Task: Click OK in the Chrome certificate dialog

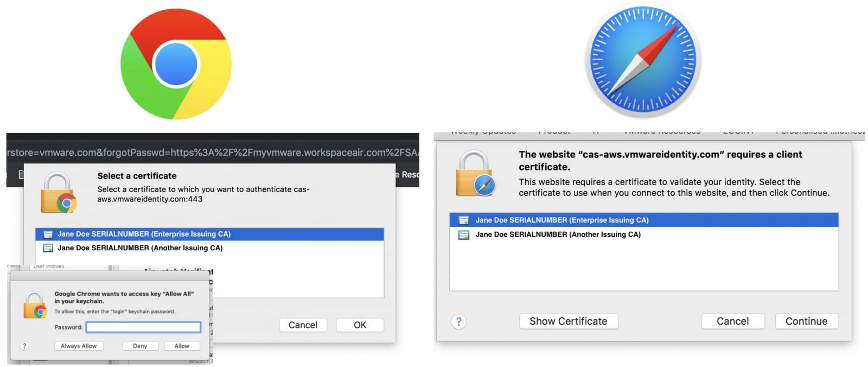Action: pyautogui.click(x=360, y=325)
